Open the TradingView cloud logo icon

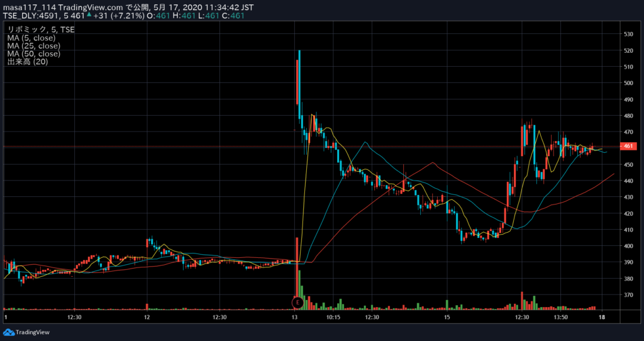(x=8, y=332)
